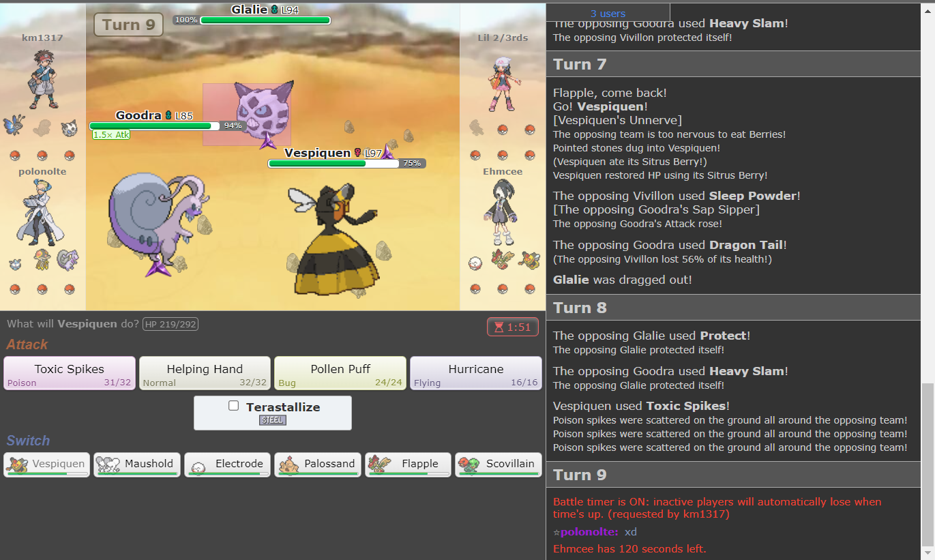Click the Ehmcee trainer avatar

503,213
